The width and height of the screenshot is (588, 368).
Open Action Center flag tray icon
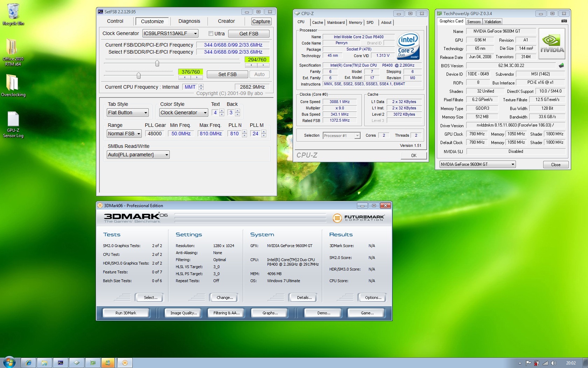click(528, 363)
